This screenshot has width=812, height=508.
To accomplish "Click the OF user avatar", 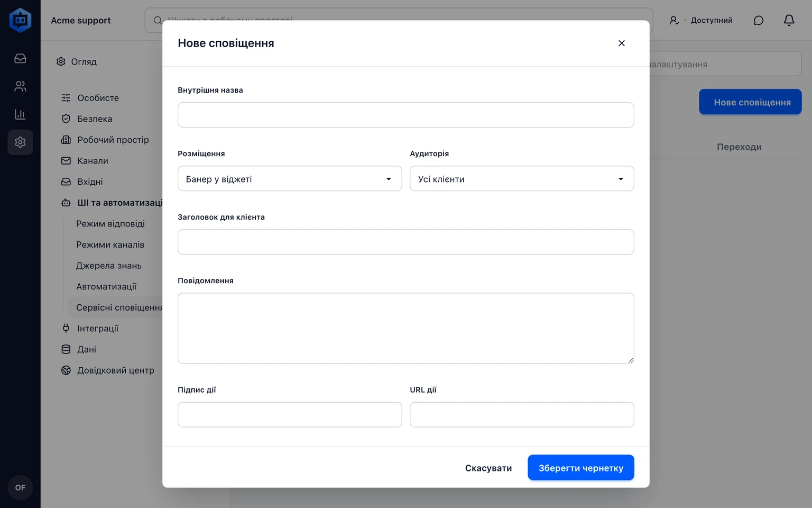I will click(x=20, y=487).
